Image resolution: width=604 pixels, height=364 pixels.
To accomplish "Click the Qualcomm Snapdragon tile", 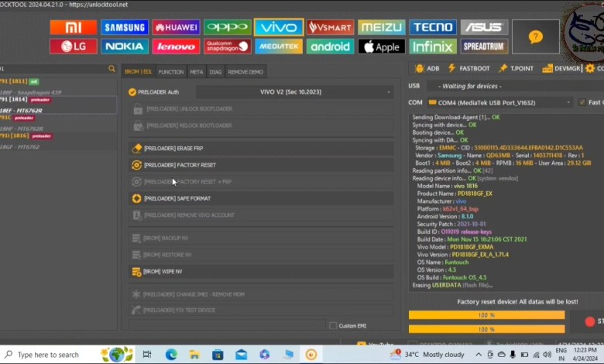I will [x=227, y=46].
